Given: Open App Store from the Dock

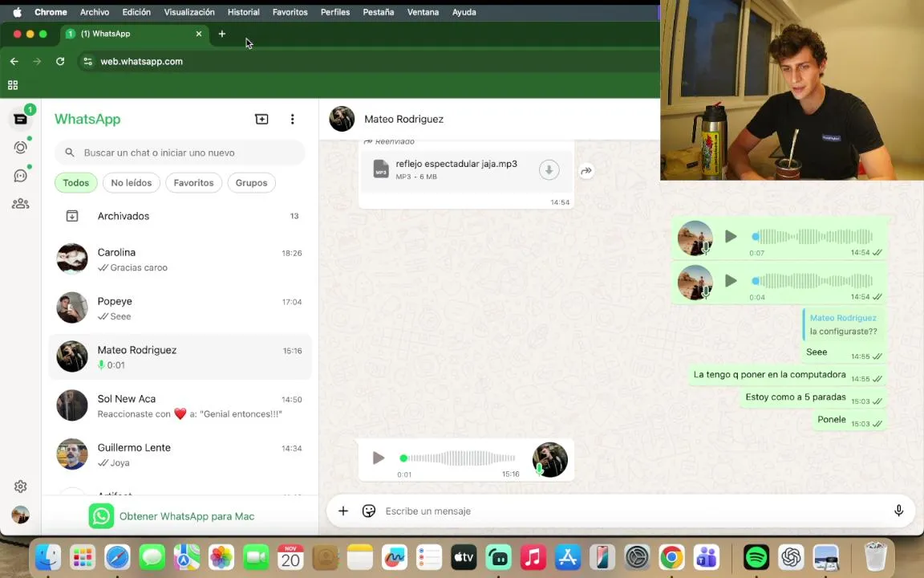Looking at the screenshot, I should 568,557.
